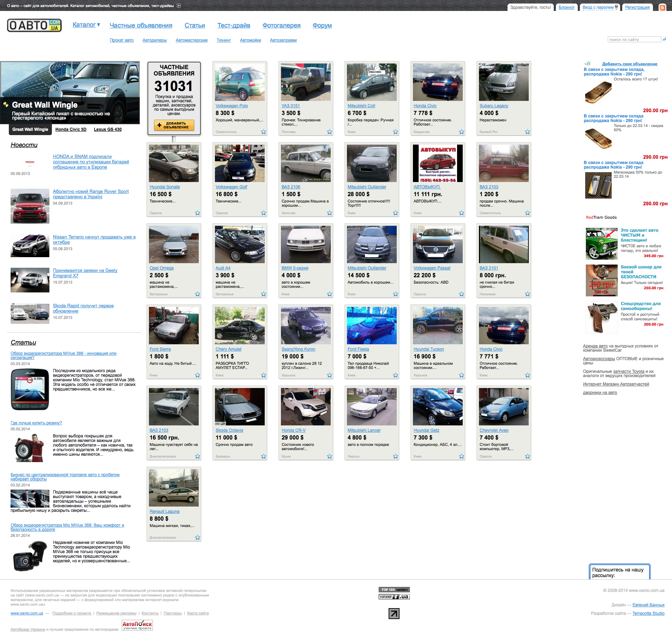Screen dimensions: 672x636
Task: Open the Карта сайта footer link
Action: [x=198, y=613]
